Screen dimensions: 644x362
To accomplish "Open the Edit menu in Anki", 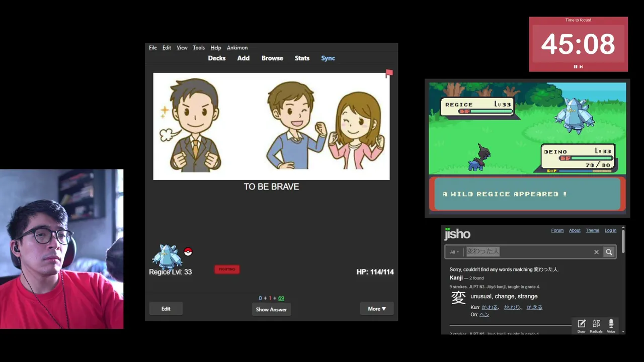I will click(167, 48).
